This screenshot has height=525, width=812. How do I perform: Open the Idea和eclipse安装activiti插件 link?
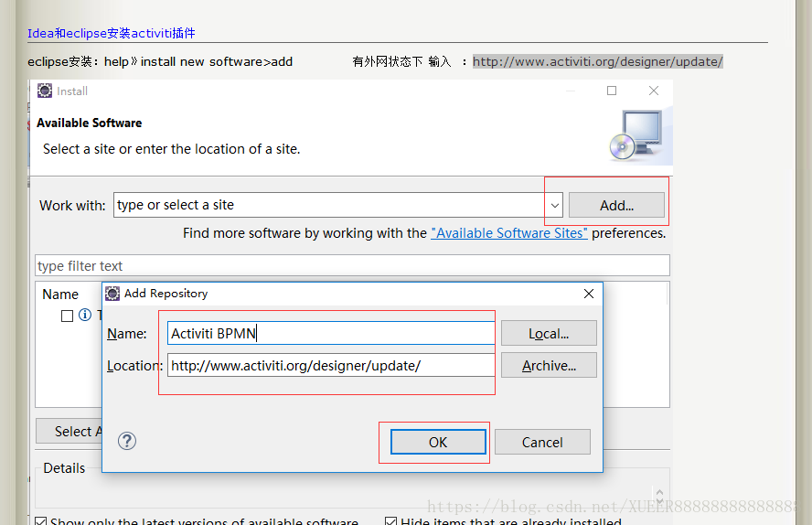[x=112, y=33]
